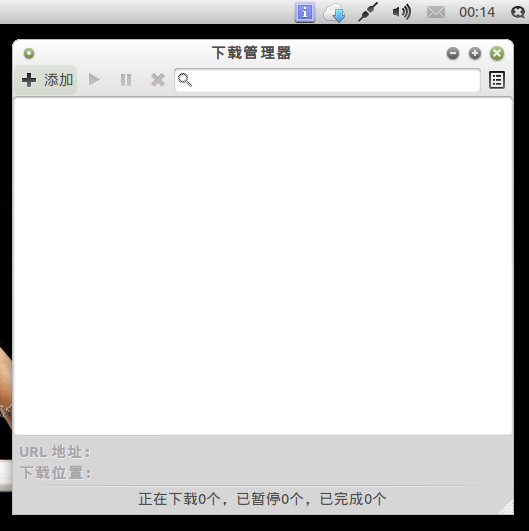Remove the download with the X toolbar icon
The width and height of the screenshot is (529, 531).
coord(158,80)
